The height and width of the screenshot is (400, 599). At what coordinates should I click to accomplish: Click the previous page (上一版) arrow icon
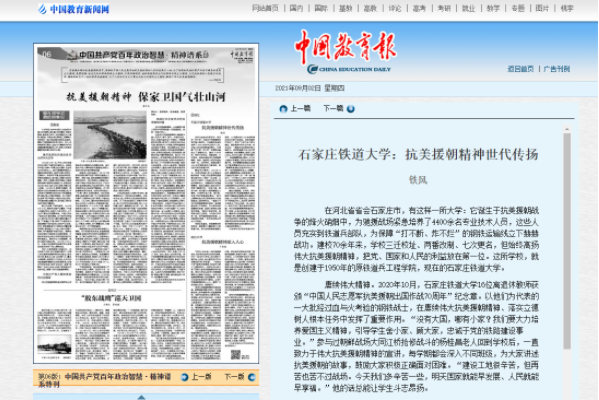click(x=185, y=377)
